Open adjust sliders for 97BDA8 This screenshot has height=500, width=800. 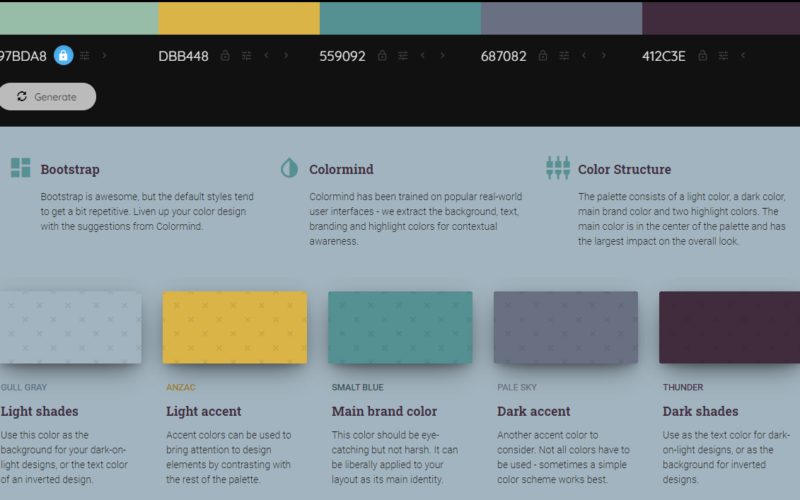(x=85, y=56)
